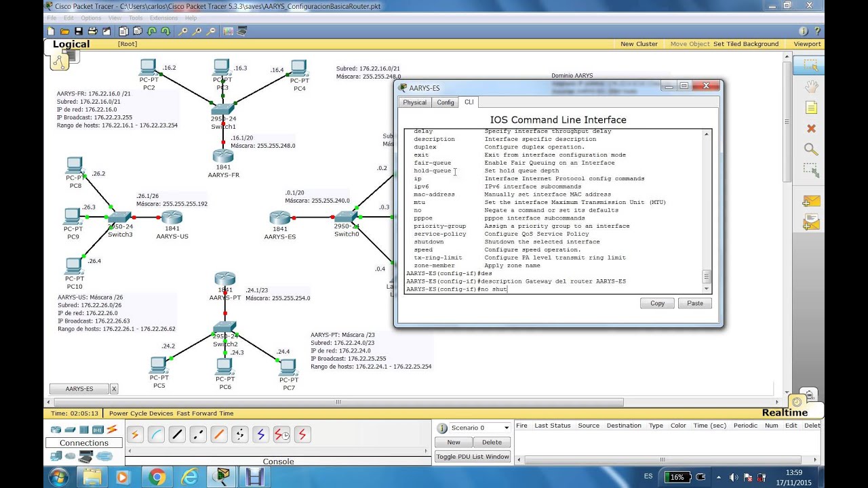
Task: Open the custom devices dialog icon
Action: 242,31
